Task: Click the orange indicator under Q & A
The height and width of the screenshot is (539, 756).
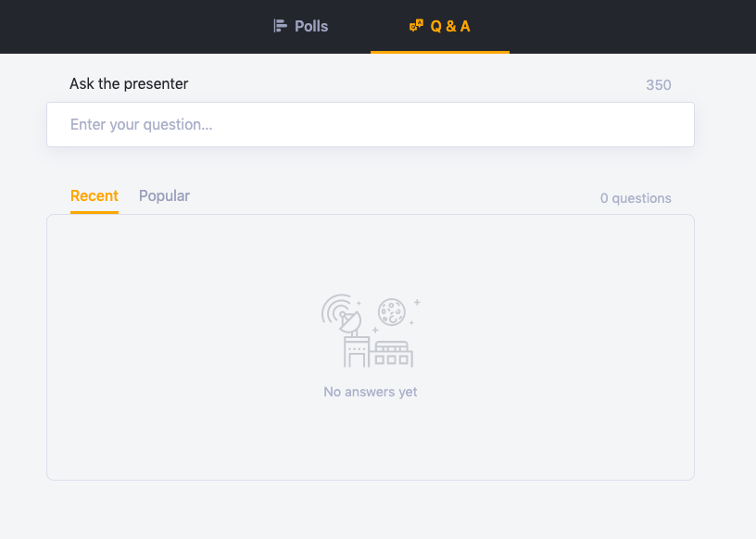Action: 440,52
